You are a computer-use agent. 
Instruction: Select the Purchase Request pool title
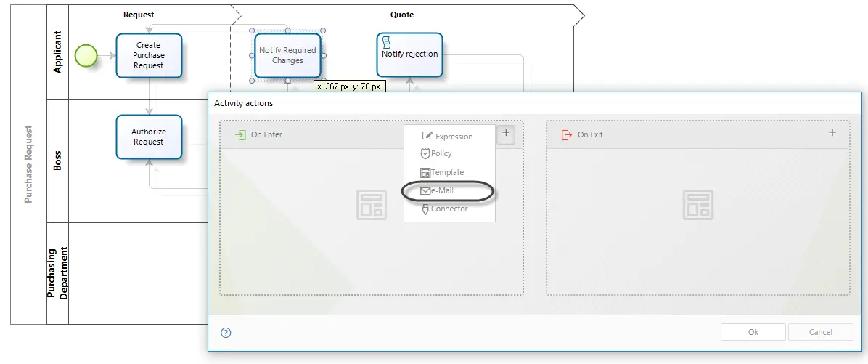(x=29, y=164)
